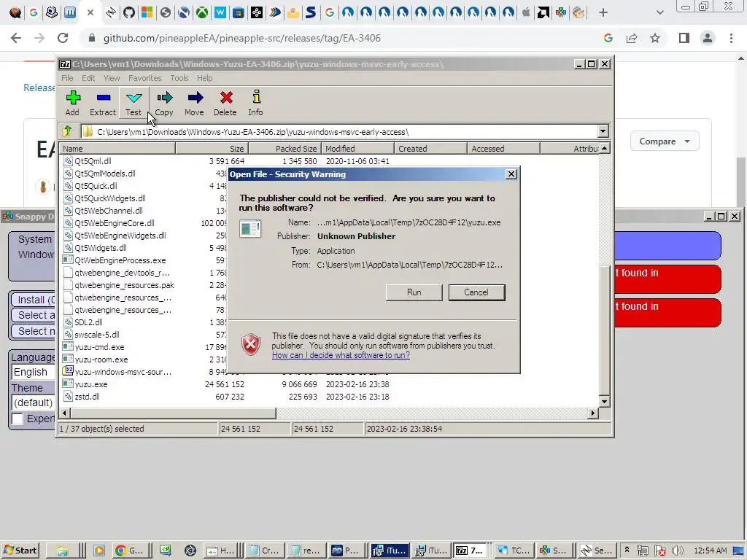Select QtWebEngineProcess.exe in the list
747x560 pixels.
pos(120,260)
